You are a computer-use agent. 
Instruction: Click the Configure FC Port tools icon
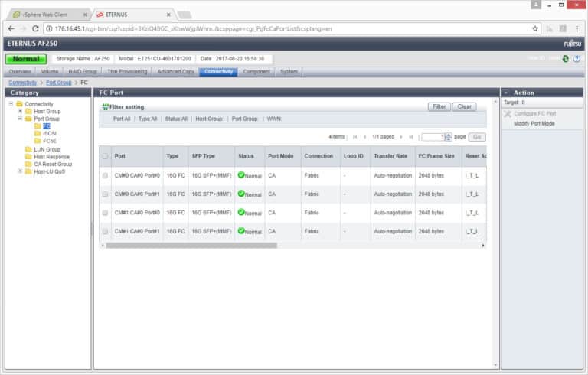click(508, 113)
